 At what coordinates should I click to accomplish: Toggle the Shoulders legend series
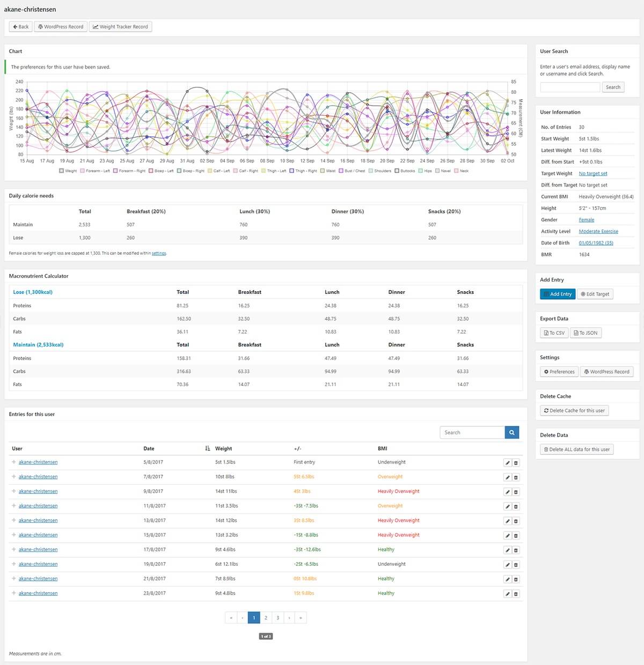380,171
